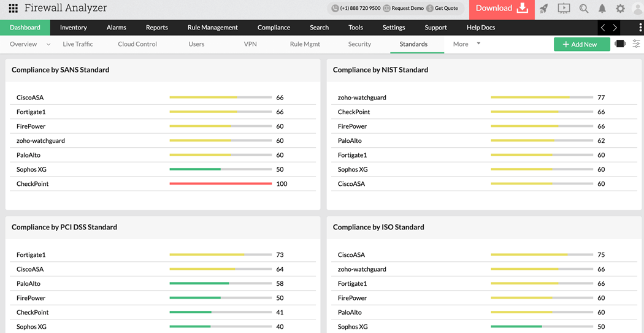Switch to the Cloud Control tab

pyautogui.click(x=137, y=44)
